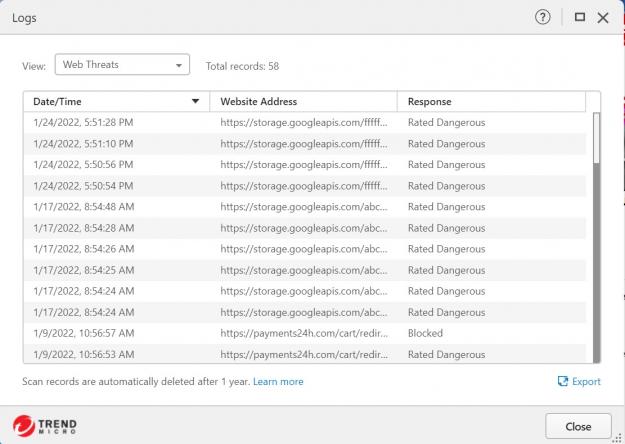This screenshot has width=625, height=444.
Task: Close the Logs window with X
Action: pyautogui.click(x=603, y=18)
